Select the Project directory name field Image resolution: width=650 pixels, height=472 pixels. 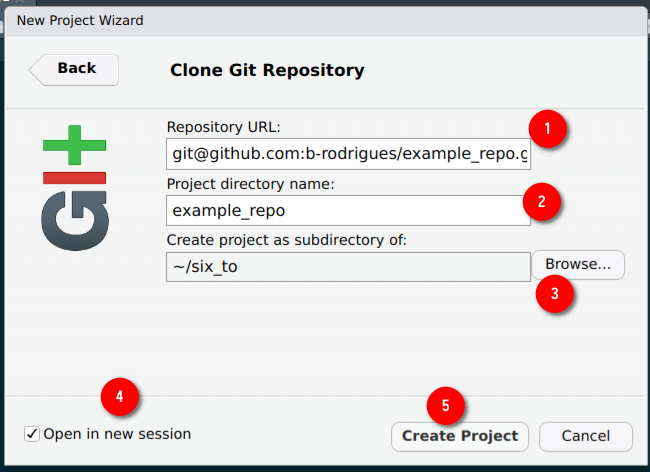click(x=348, y=211)
